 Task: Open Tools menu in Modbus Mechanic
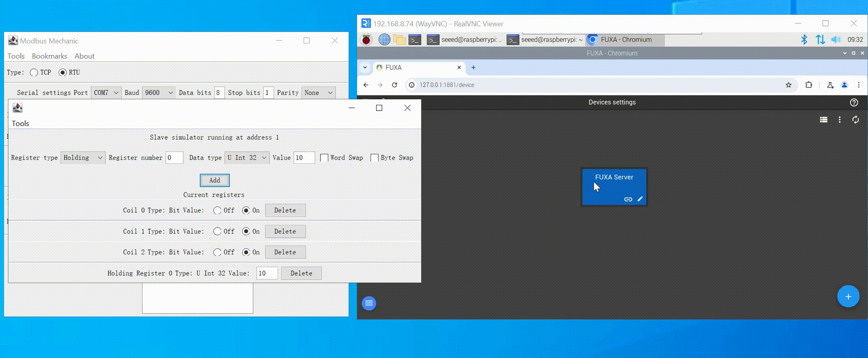click(16, 56)
